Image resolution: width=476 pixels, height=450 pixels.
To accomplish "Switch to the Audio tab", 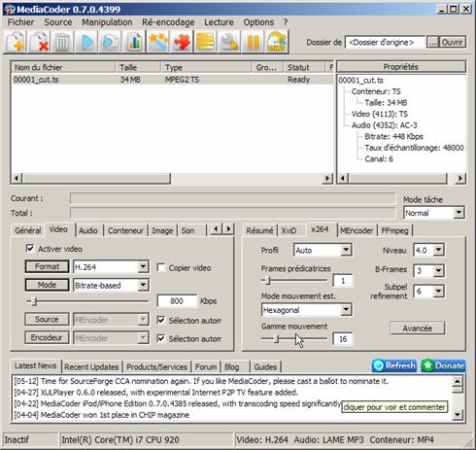I will point(88,230).
